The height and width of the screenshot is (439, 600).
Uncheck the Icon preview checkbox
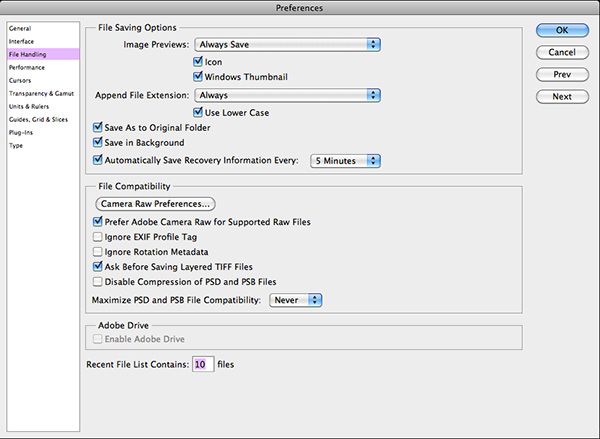pos(198,61)
